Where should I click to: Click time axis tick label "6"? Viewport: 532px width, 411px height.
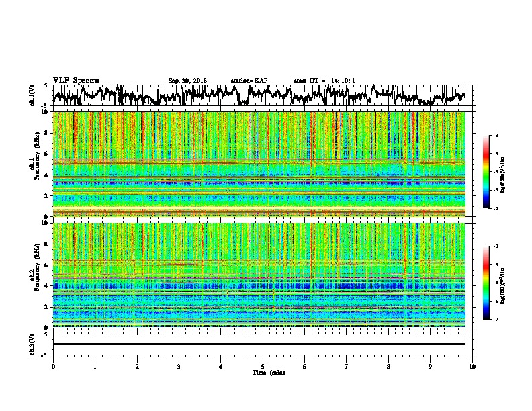(x=305, y=367)
